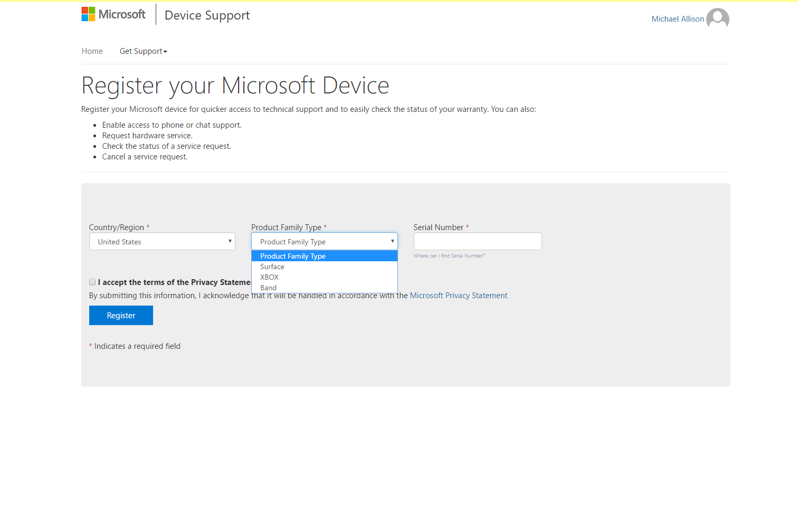Image resolution: width=798 pixels, height=532 pixels.
Task: Go to the Home page
Action: coord(92,51)
